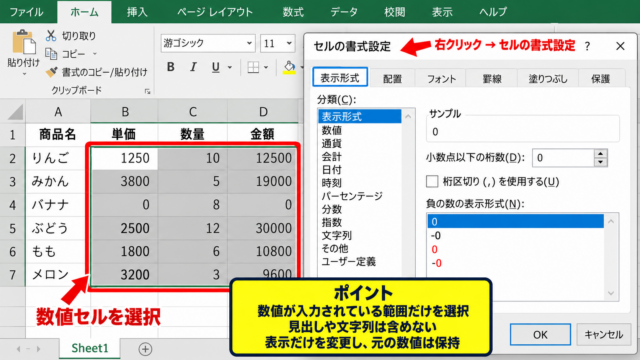Switch to the ヘルプ ribbon tab

[x=493, y=12]
